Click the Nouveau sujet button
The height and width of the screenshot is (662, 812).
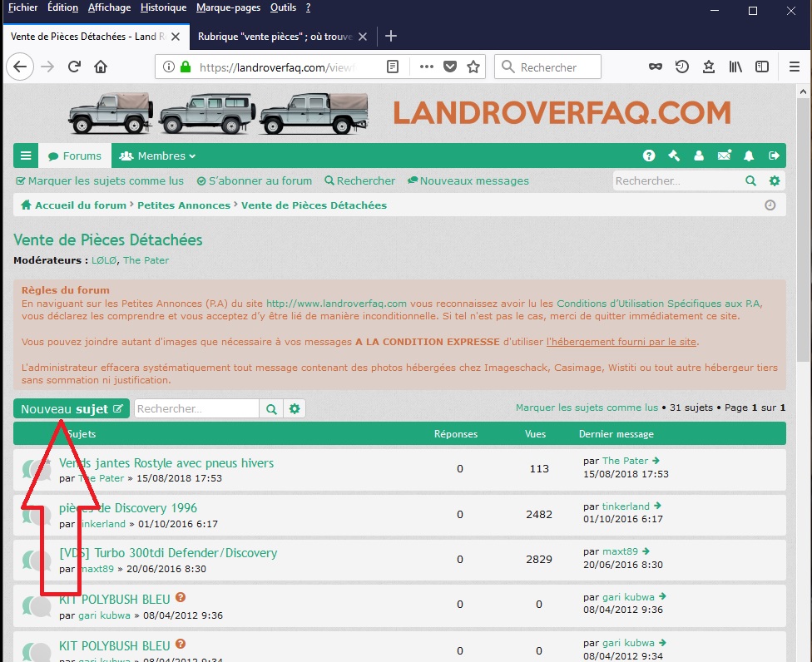point(72,408)
